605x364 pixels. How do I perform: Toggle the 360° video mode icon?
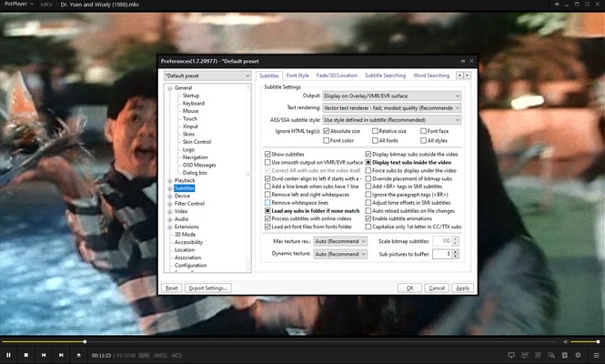pyautogui.click(x=525, y=355)
